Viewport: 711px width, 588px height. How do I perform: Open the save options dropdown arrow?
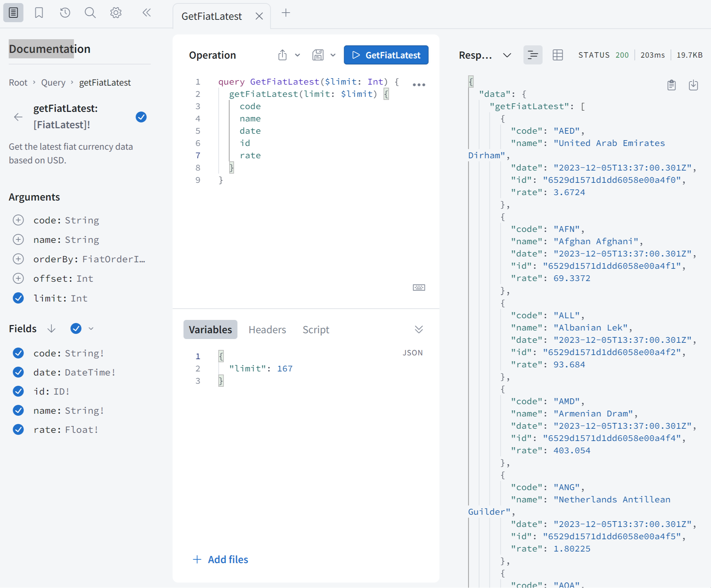333,55
